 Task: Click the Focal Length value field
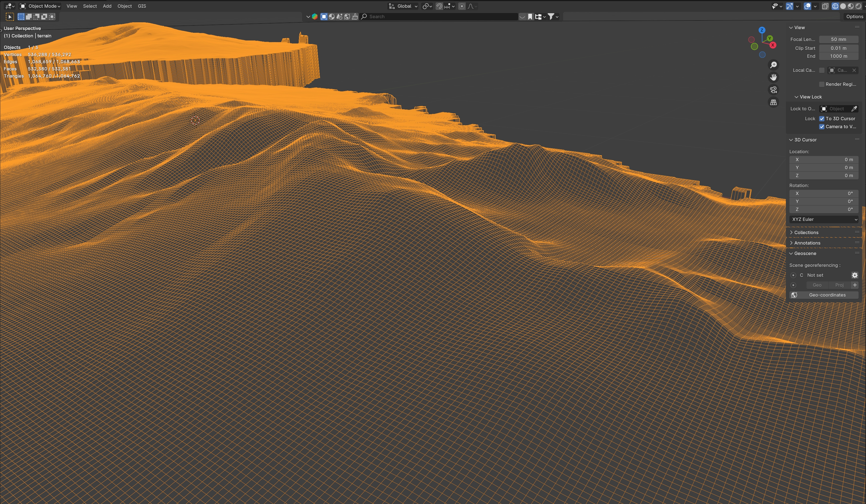[838, 40]
